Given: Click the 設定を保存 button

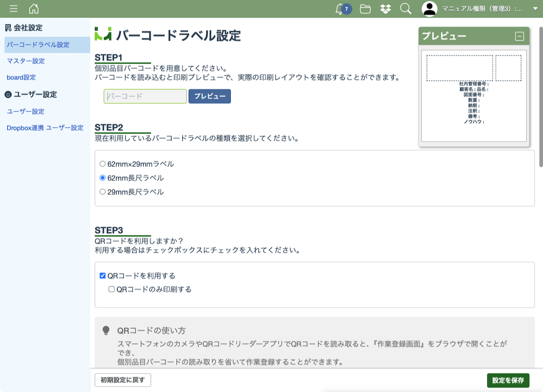Looking at the screenshot, I should coord(508,381).
